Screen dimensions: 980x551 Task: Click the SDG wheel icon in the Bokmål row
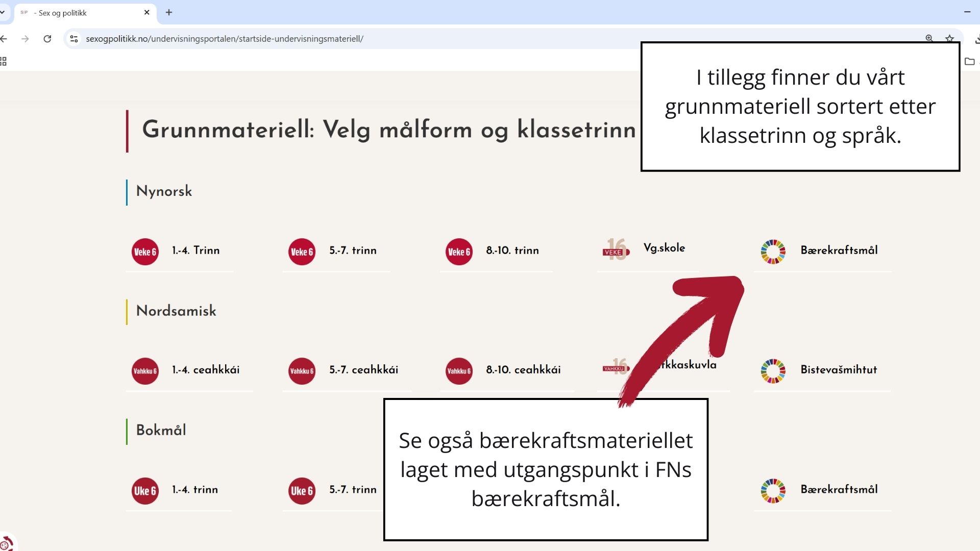point(773,491)
